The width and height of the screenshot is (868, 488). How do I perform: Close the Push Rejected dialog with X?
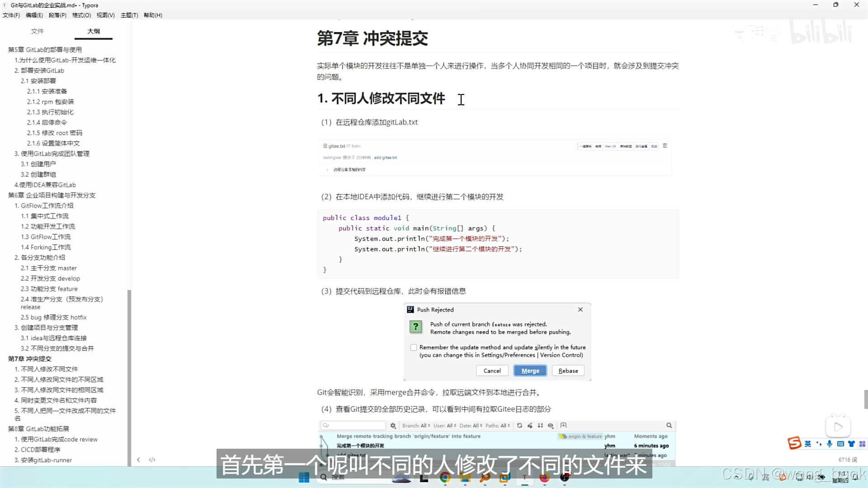(x=580, y=310)
